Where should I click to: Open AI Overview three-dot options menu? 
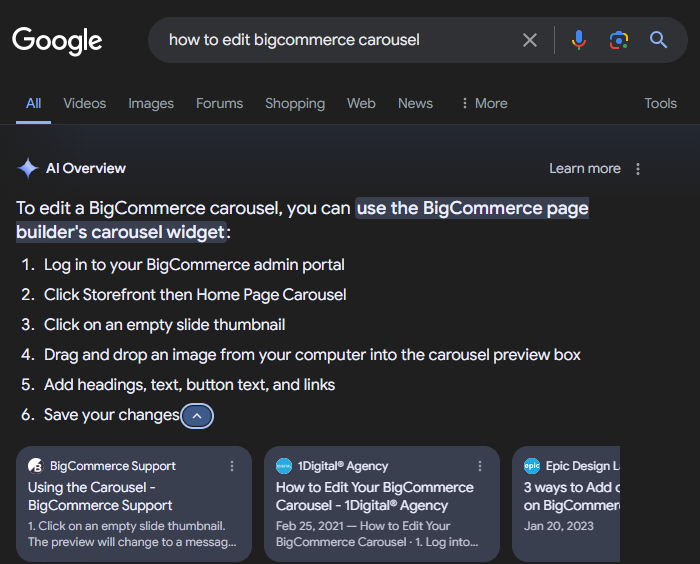click(638, 169)
